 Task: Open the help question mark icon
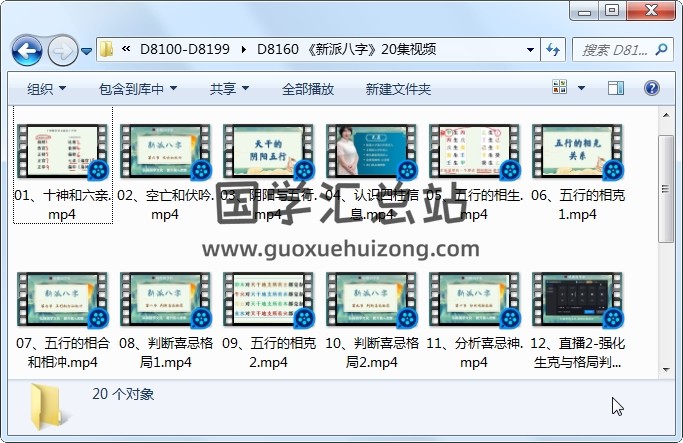[651, 89]
